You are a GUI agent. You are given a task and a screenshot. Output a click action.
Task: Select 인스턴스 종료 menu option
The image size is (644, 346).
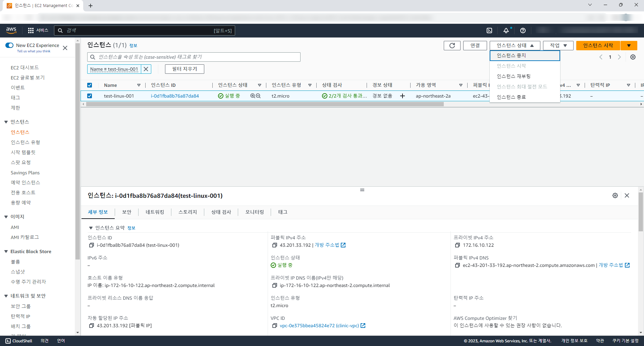[x=525, y=97]
